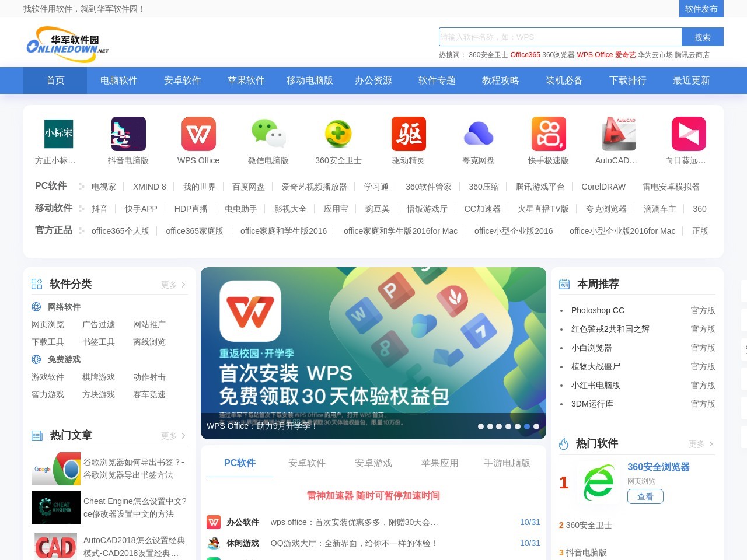Open 电脑软件 navigation item
747x560 pixels.
coord(119,80)
